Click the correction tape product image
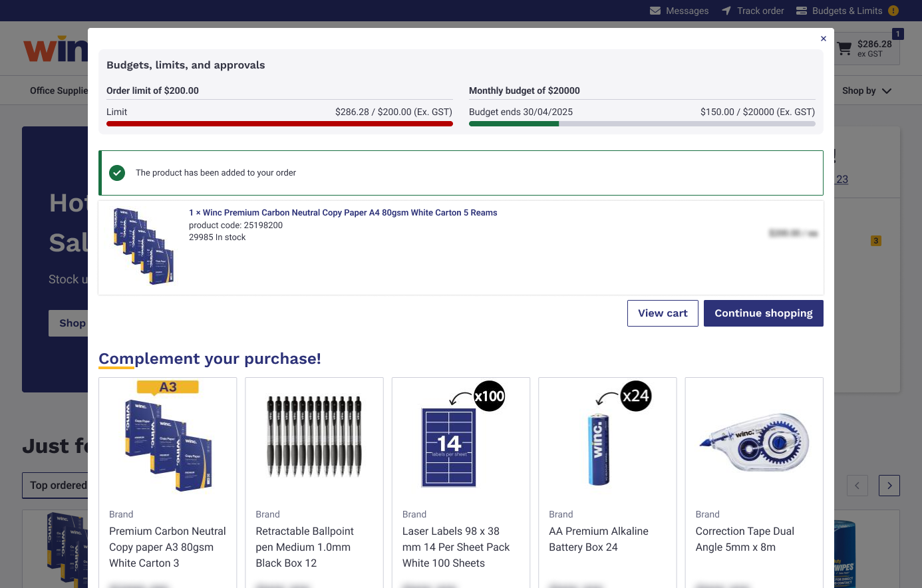The width and height of the screenshot is (922, 588). 754,442
